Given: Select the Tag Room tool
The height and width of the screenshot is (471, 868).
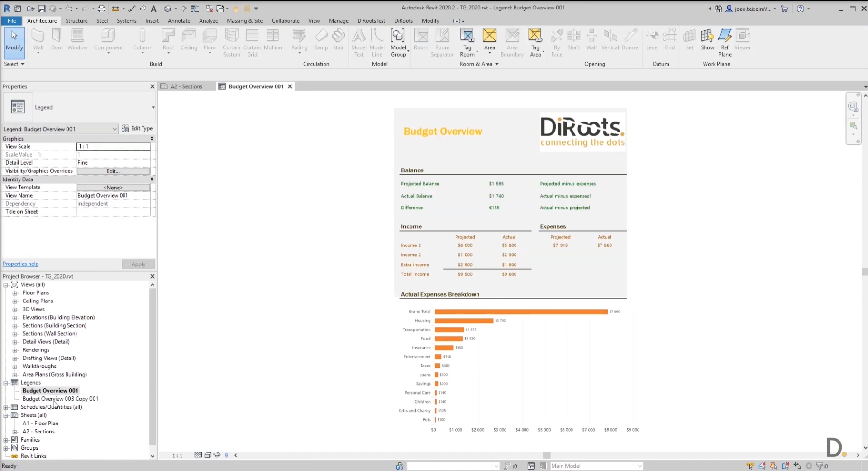Looking at the screenshot, I should [x=467, y=37].
